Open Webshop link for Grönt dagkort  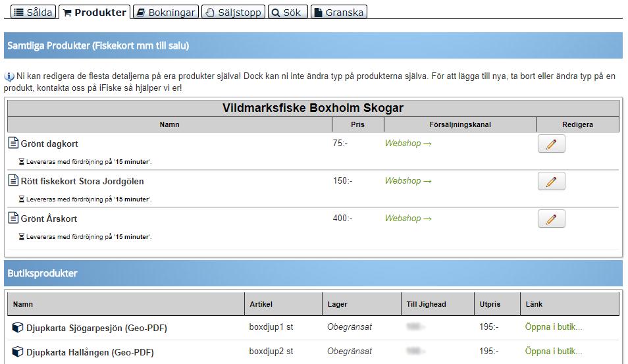pos(408,143)
